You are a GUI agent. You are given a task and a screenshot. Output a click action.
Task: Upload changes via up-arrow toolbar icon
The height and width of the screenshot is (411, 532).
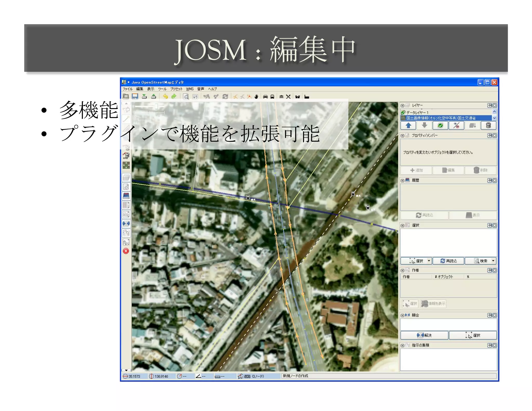[154, 96]
